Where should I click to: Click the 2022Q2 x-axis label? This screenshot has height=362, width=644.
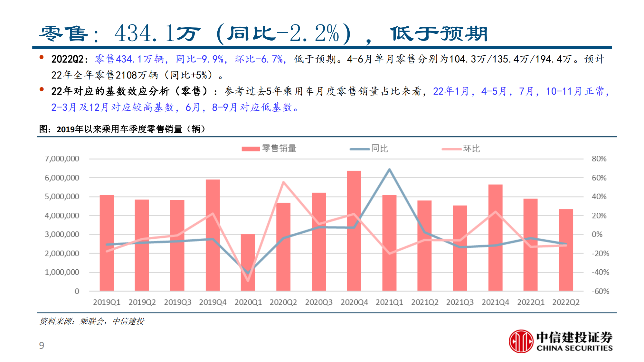[566, 302]
